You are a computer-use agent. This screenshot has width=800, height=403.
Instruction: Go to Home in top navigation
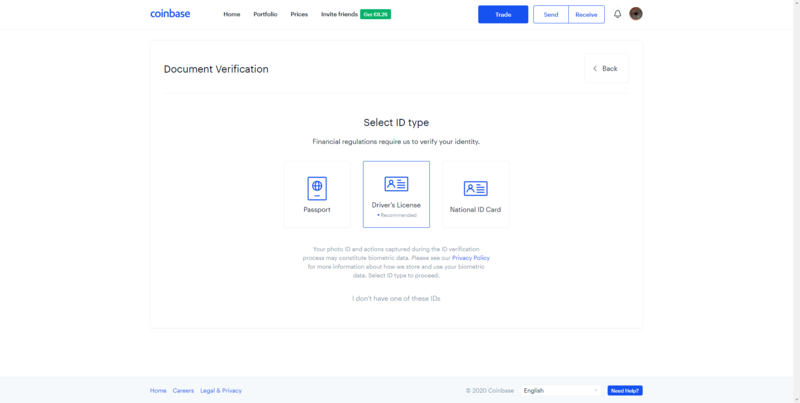tap(232, 14)
